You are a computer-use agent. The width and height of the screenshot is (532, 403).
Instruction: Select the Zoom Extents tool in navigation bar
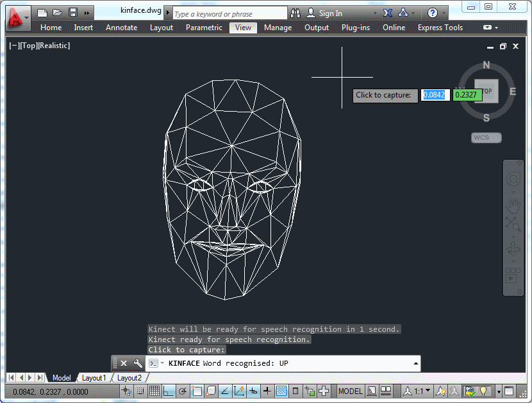pos(513,223)
